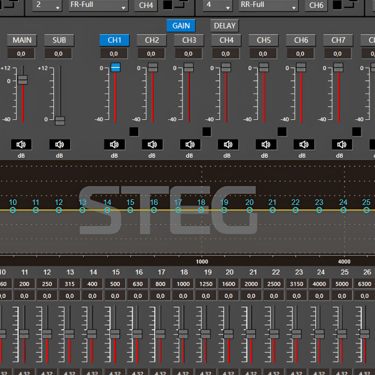This screenshot has height=375, width=375.
Task: Click the 200 frequency field of band 11
Action: click(24, 284)
